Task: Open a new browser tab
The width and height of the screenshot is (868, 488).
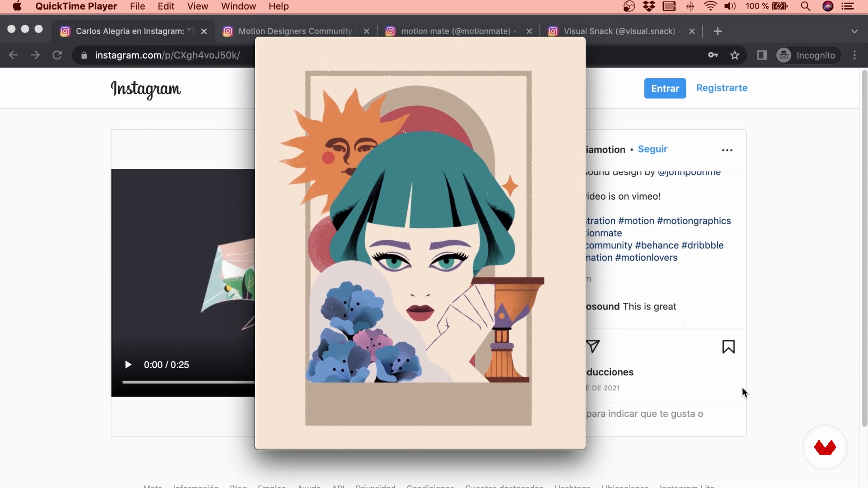Action: [718, 31]
